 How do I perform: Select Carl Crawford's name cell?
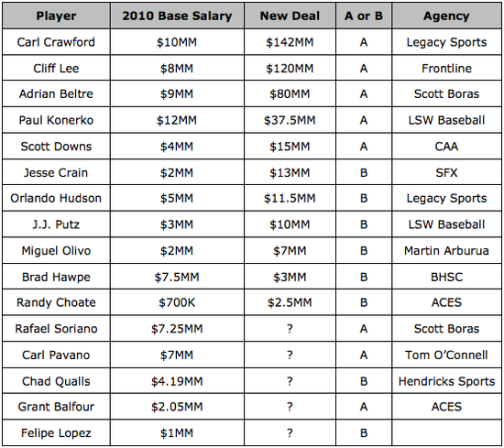tap(56, 42)
